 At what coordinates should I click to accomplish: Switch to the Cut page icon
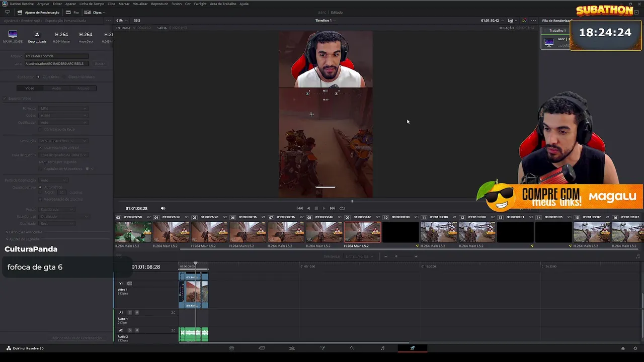[x=262, y=348]
